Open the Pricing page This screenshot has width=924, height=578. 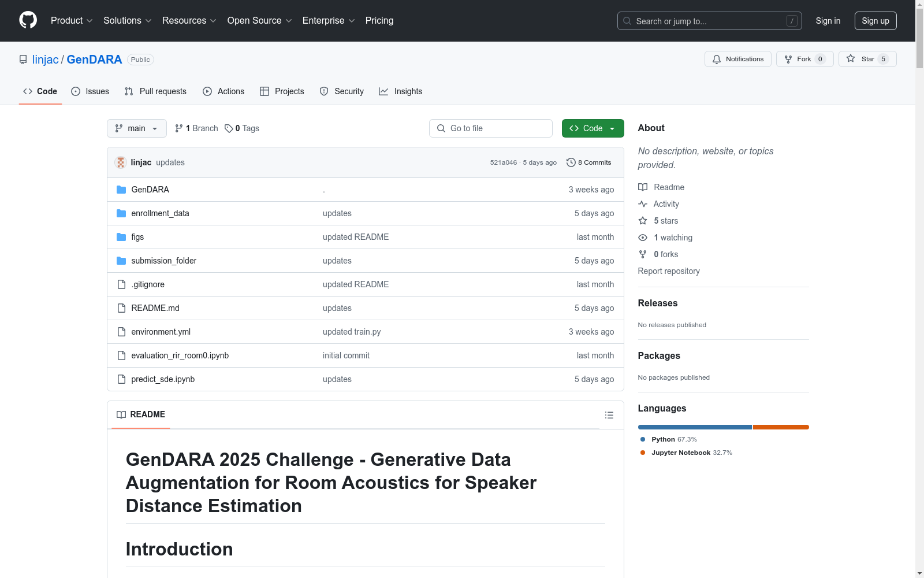pos(379,20)
